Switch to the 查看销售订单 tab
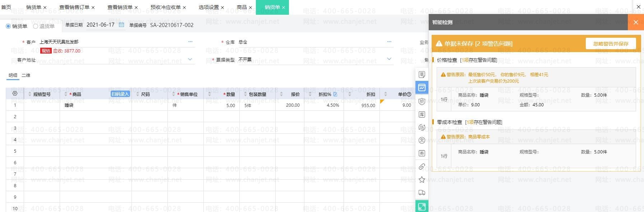The height and width of the screenshot is (212, 644). click(74, 7)
